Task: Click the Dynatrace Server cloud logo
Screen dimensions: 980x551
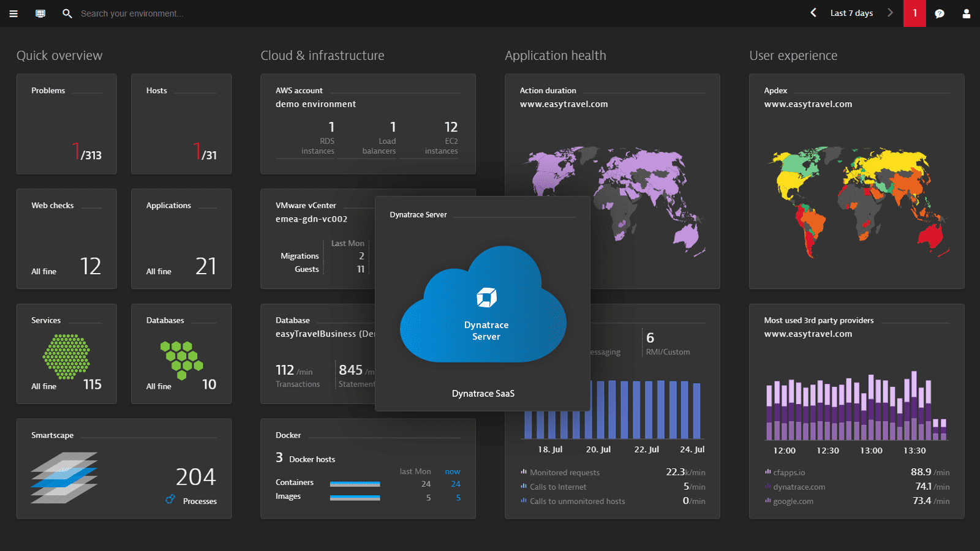Action: point(483,304)
